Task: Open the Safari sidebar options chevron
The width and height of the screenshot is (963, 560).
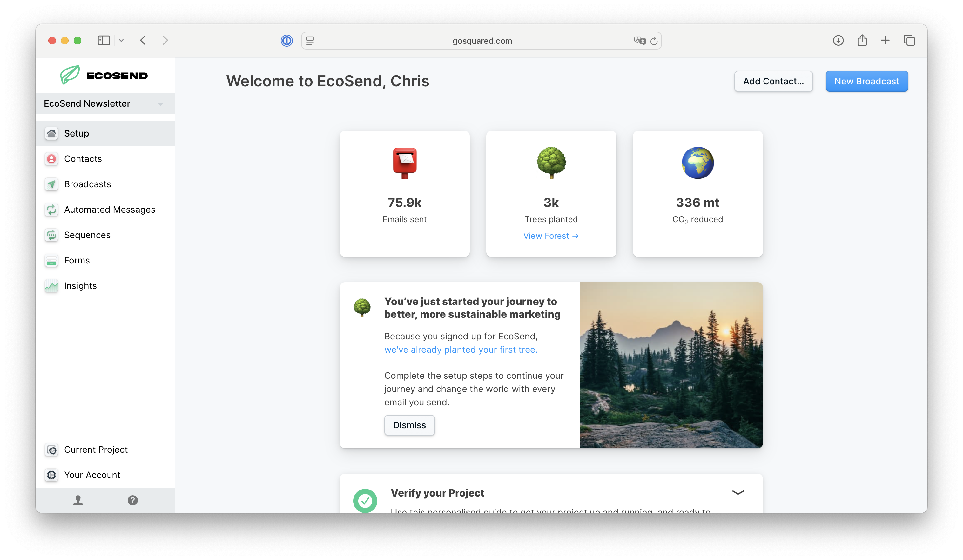Action: coord(122,40)
